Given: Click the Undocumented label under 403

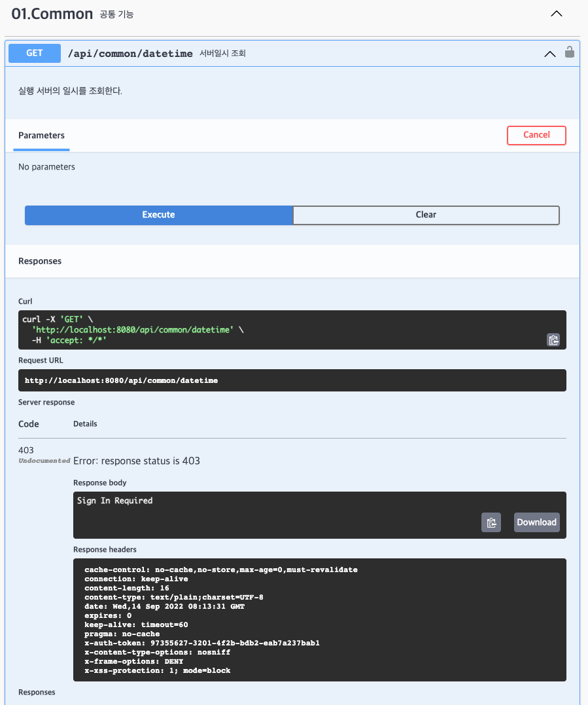Looking at the screenshot, I should coord(44,461).
